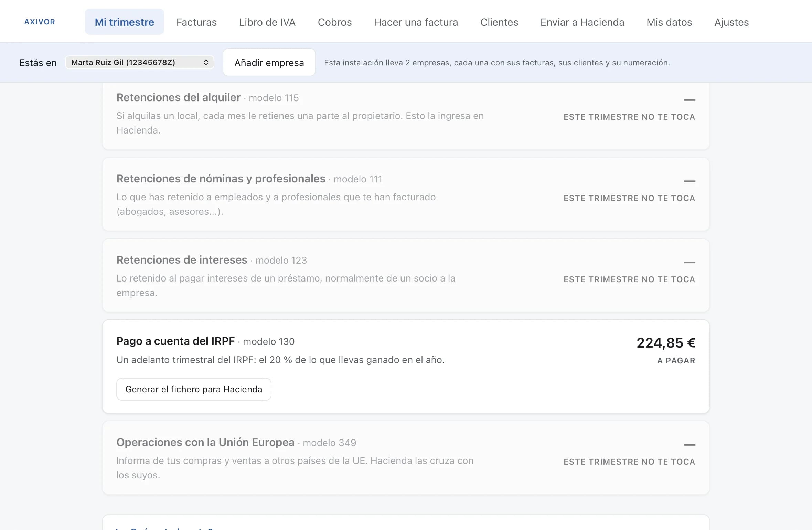Click the 'modelo 349' label
The width and height of the screenshot is (812, 530).
[x=329, y=443]
